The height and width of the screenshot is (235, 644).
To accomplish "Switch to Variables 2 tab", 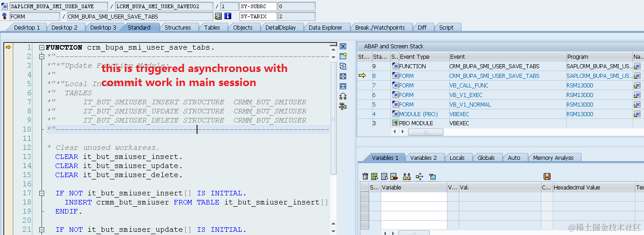I will tap(423, 158).
